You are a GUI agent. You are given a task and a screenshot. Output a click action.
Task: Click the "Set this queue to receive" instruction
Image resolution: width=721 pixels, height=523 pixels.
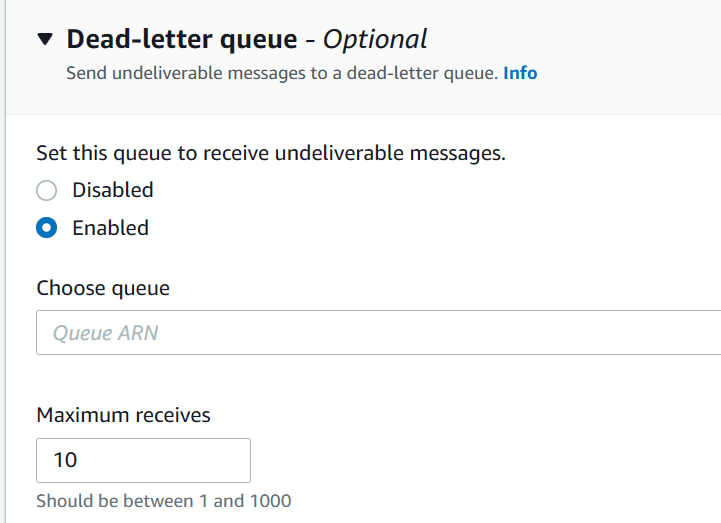pos(271,153)
